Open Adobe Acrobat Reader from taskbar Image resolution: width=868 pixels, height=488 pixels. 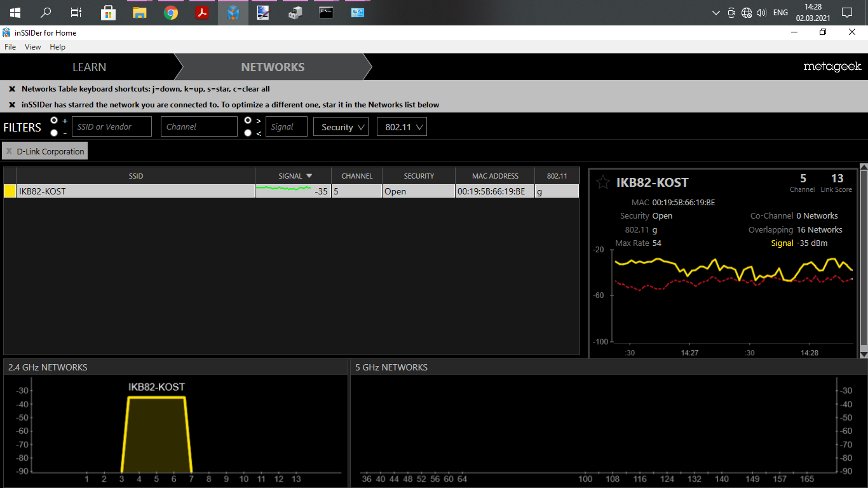pos(202,13)
